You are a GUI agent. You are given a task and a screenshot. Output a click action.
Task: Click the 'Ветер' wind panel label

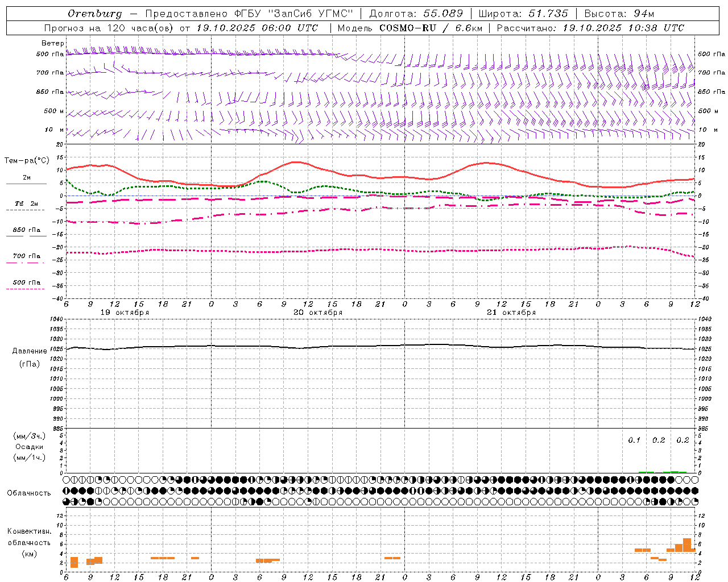tap(52, 43)
